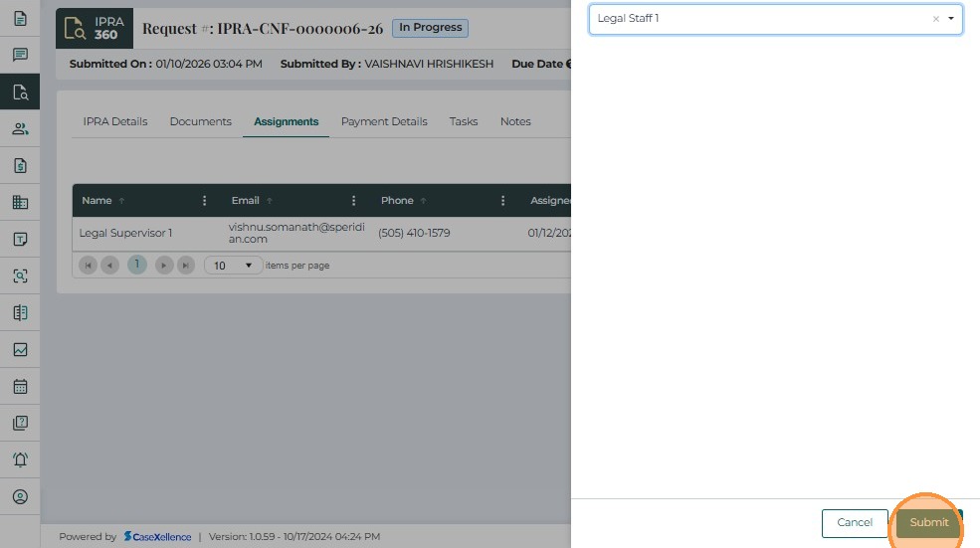Click the vishnu.somanath email cell
The width and height of the screenshot is (980, 548).
[x=296, y=233]
